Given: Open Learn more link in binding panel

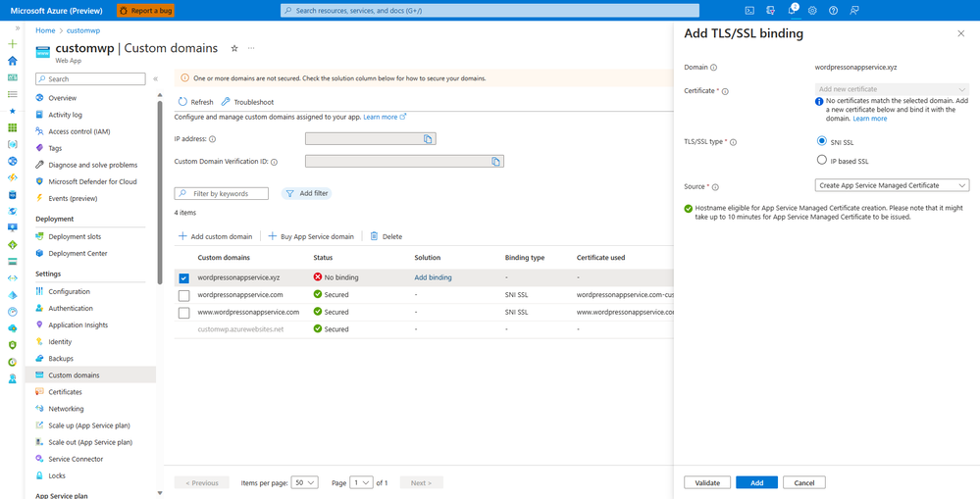Looking at the screenshot, I should [x=870, y=119].
